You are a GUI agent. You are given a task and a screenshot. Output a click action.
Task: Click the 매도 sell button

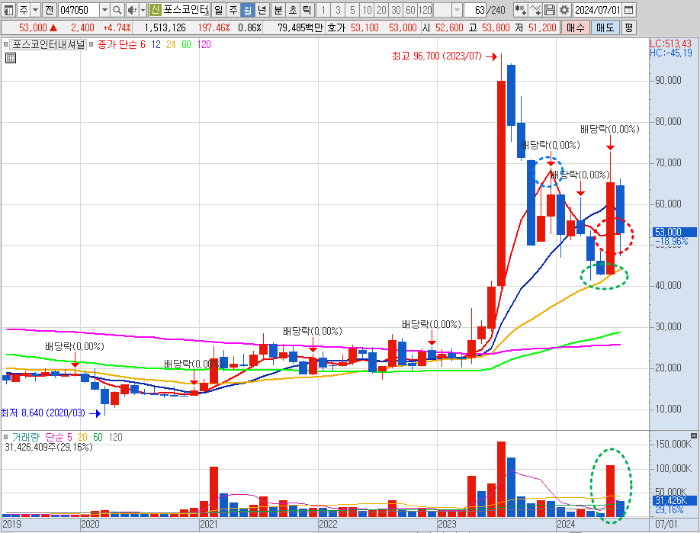point(605,28)
